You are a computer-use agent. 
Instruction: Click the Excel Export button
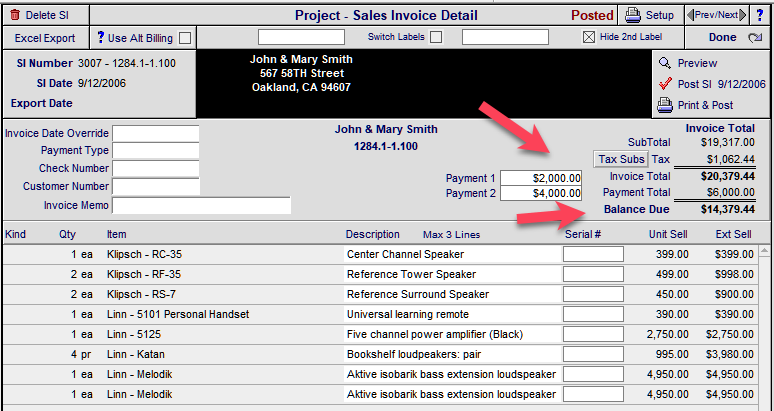tap(45, 38)
